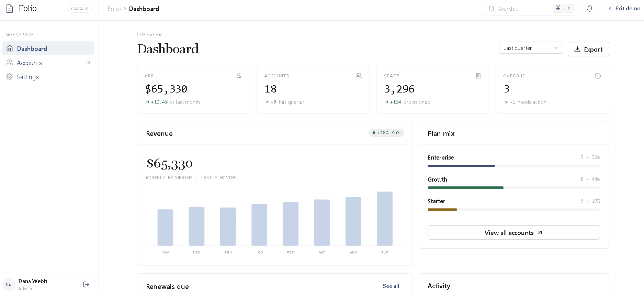The height and width of the screenshot is (293, 644).
Task: Click the Renewals due heading
Action: coord(167,286)
